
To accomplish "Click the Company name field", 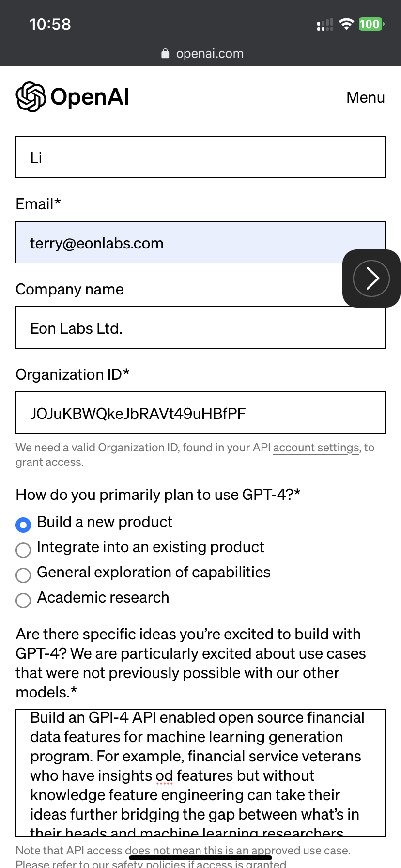I will point(200,328).
